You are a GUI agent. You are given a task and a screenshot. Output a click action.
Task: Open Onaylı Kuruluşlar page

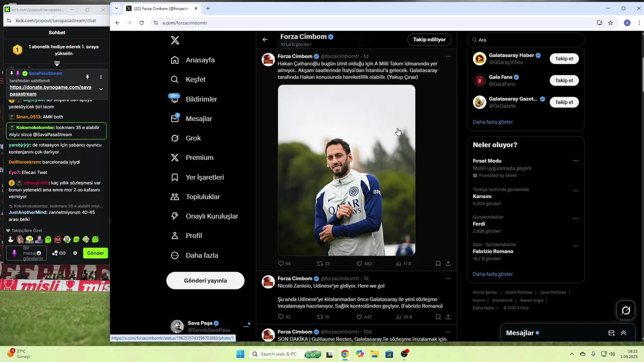coord(204,216)
